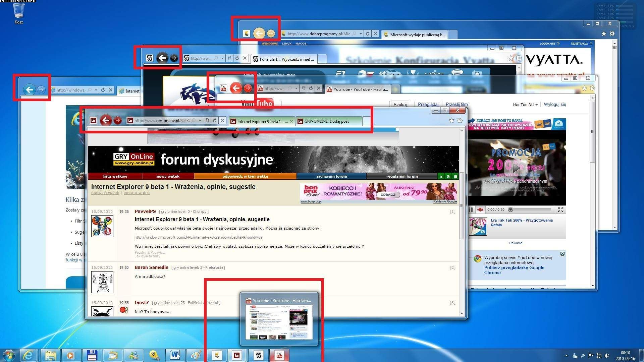
Task: Click the 'podwieś wątek' link
Action: point(105,193)
